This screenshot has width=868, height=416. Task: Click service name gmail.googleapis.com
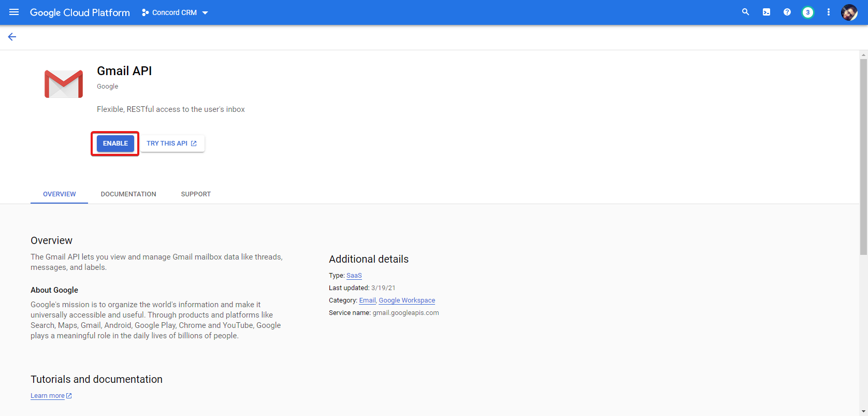406,313
